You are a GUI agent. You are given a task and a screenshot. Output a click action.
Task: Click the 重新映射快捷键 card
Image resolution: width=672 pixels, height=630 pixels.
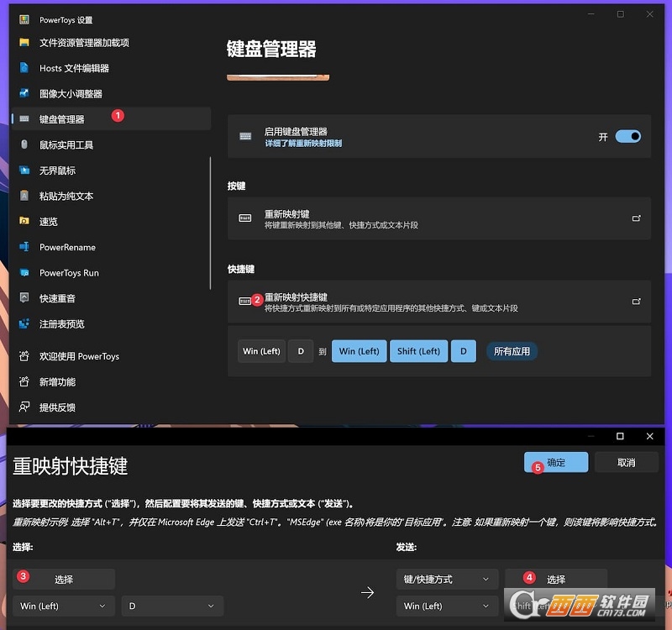pyautogui.click(x=438, y=302)
